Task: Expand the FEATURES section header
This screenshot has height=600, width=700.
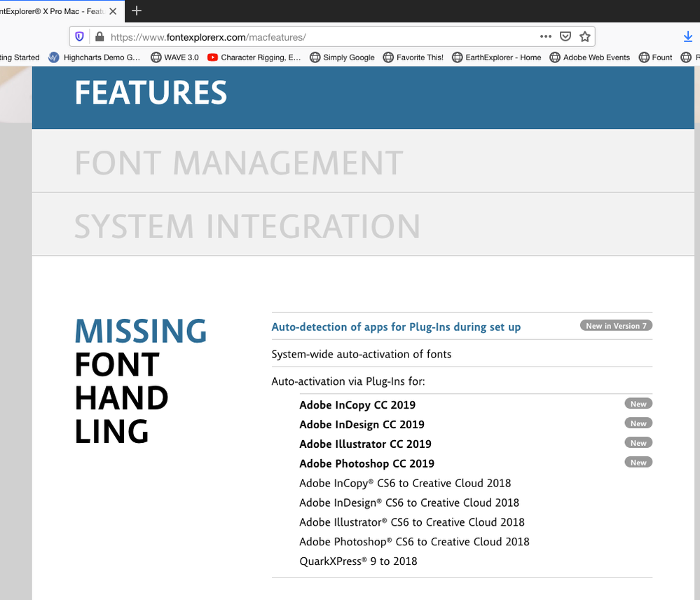Action: 363,97
